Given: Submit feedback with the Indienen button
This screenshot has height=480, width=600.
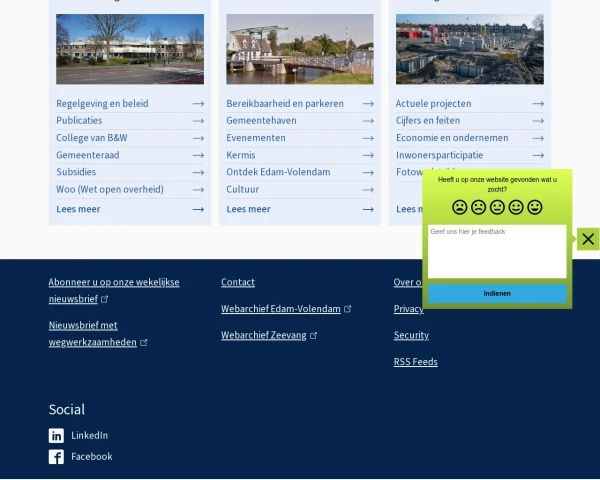Looking at the screenshot, I should point(497,294).
